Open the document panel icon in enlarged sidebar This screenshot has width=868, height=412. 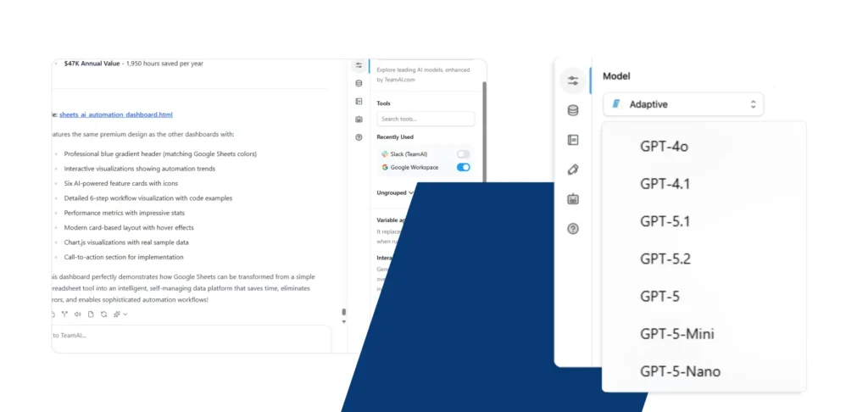click(573, 140)
